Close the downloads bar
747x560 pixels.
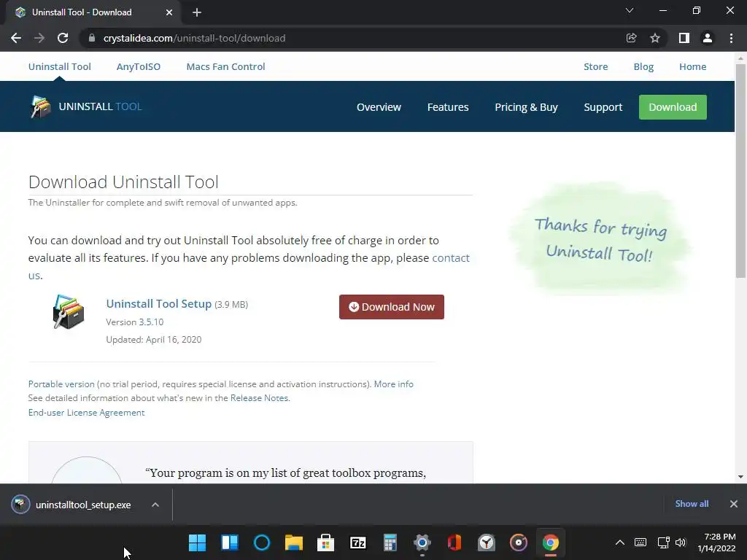pos(734,504)
